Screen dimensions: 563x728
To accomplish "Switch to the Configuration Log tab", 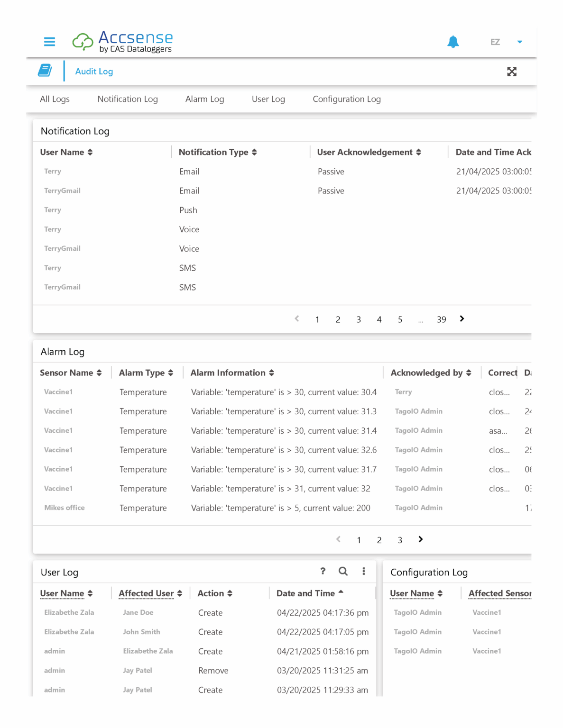I will coord(347,99).
